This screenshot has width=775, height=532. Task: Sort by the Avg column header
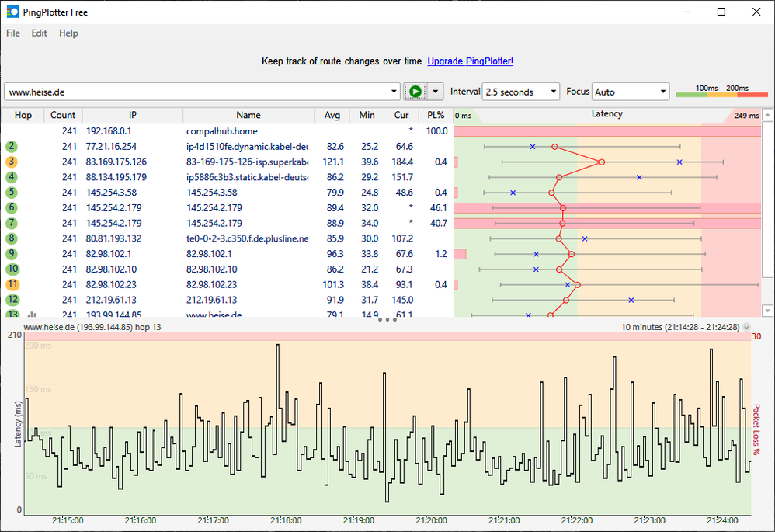tap(332, 115)
